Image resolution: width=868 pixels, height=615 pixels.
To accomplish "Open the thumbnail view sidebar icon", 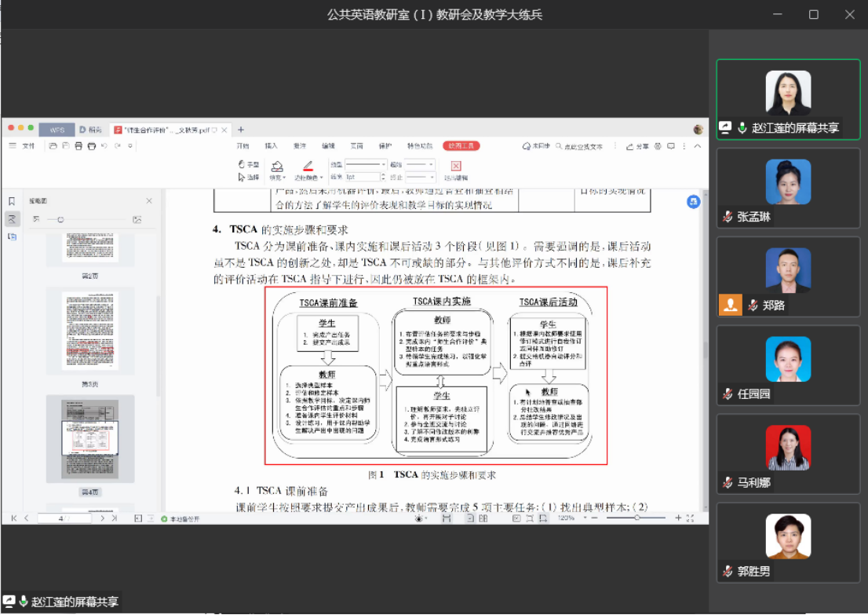I will [x=12, y=219].
